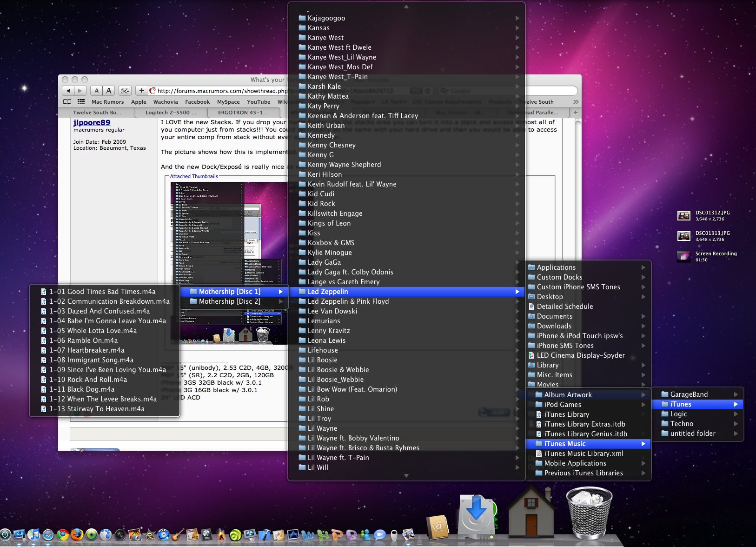This screenshot has width=756, height=547.
Task: Open Entourage from the Dock
Action: [351, 535]
